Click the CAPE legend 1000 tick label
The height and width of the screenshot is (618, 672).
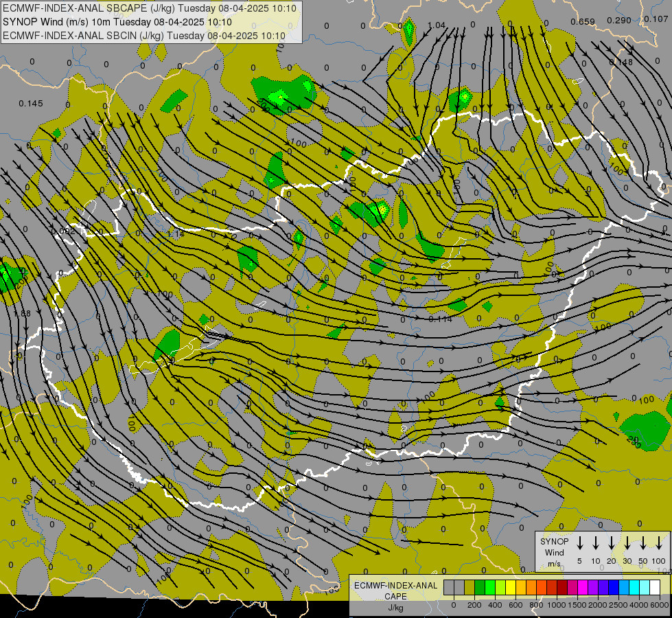(557, 605)
